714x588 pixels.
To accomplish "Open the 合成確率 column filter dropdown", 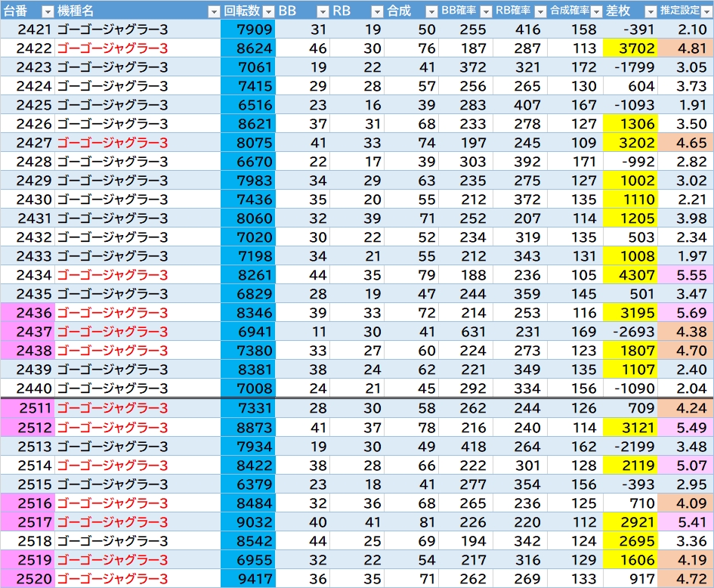I will point(596,11).
